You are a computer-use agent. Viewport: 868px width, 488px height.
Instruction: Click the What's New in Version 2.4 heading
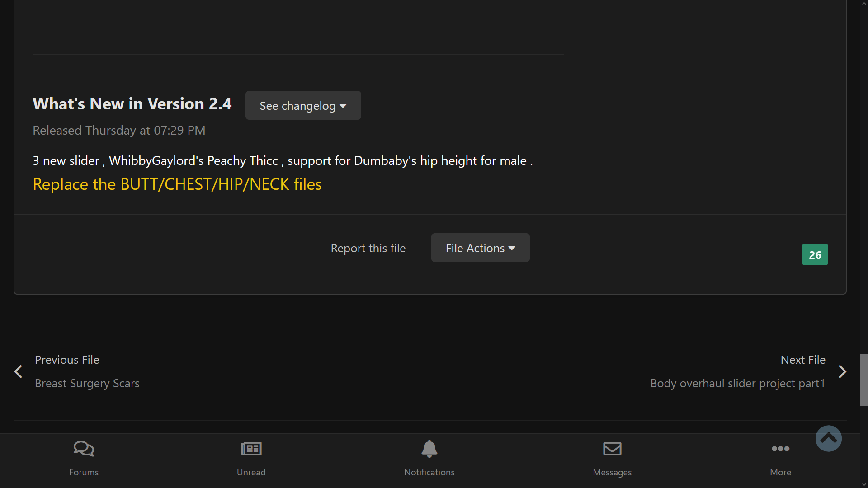(x=132, y=103)
